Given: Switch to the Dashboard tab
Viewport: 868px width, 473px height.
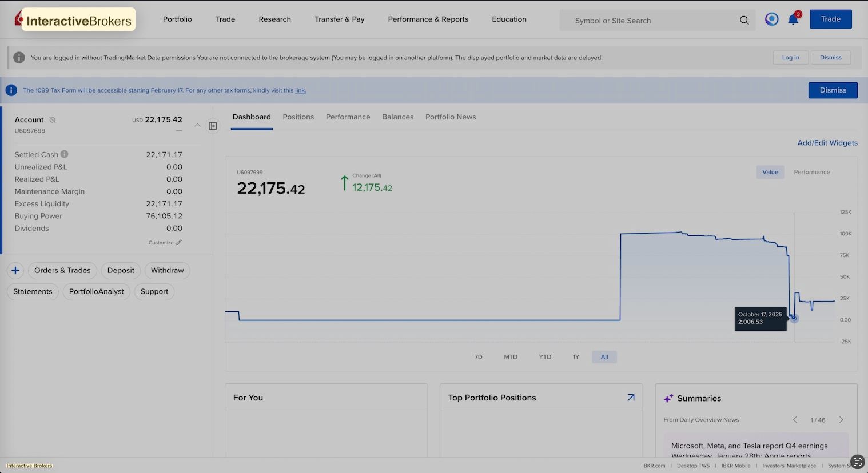Looking at the screenshot, I should point(252,117).
